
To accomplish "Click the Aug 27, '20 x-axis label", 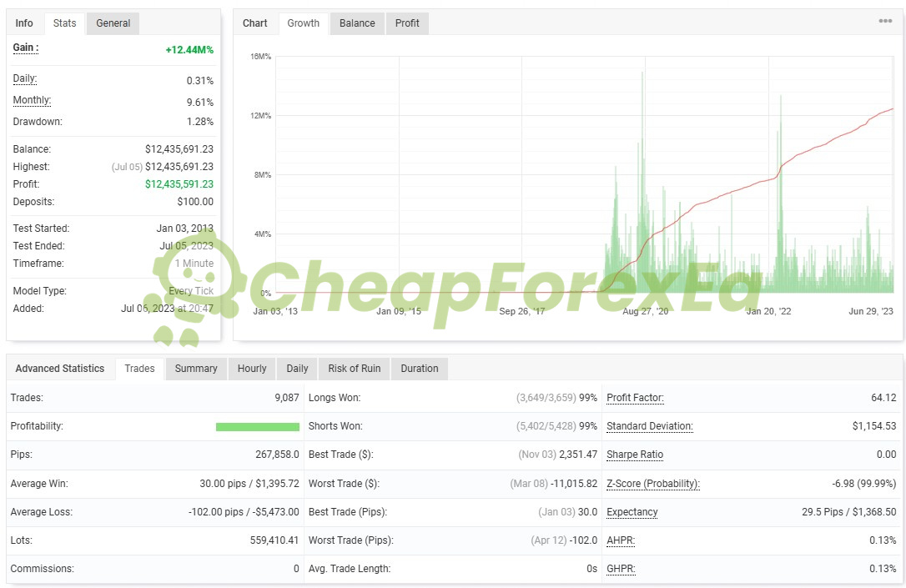I will [646, 311].
